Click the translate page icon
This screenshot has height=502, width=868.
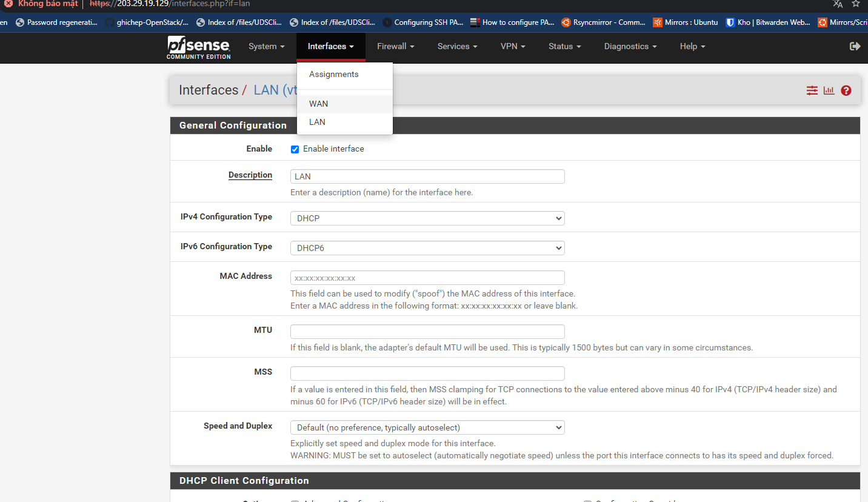[x=838, y=4]
